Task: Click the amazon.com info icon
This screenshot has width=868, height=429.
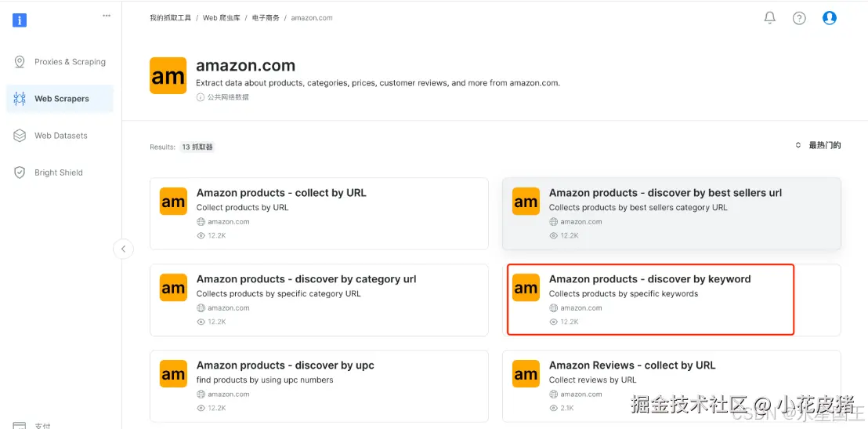Action: (201, 97)
